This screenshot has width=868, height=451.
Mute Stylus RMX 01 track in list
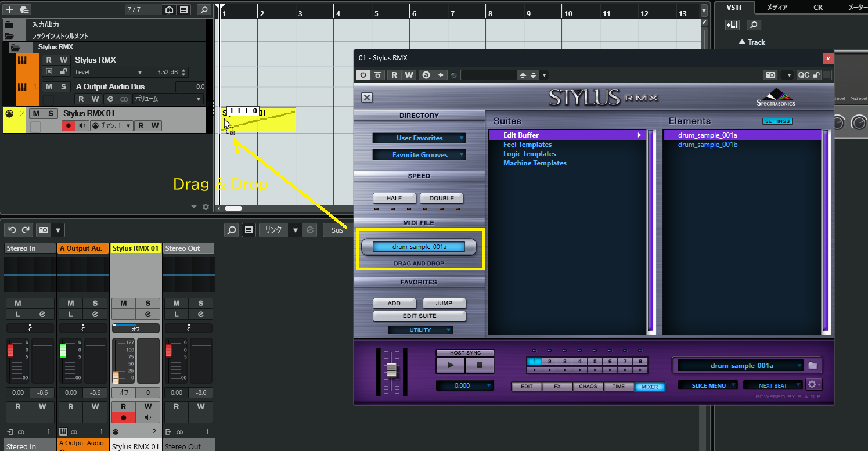[x=37, y=113]
